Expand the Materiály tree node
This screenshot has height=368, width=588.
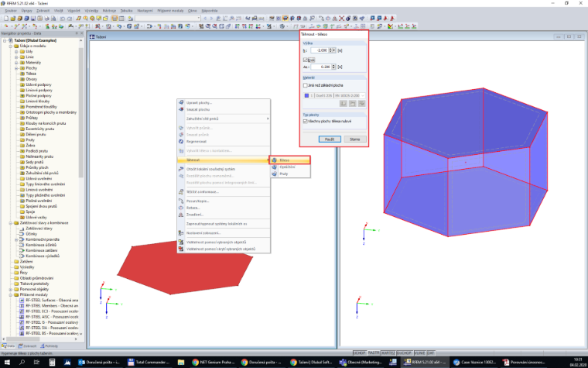pos(16,63)
